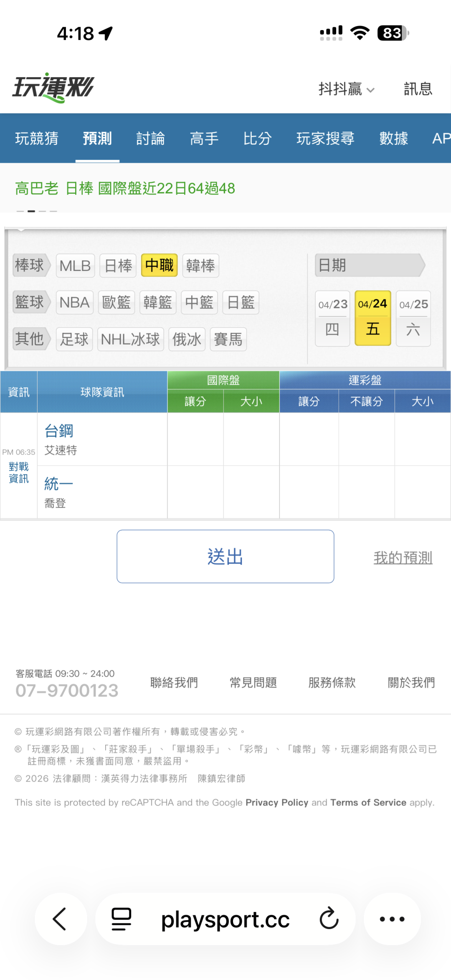Tap the game time PM 06:35
This screenshot has width=451, height=980.
[19, 452]
